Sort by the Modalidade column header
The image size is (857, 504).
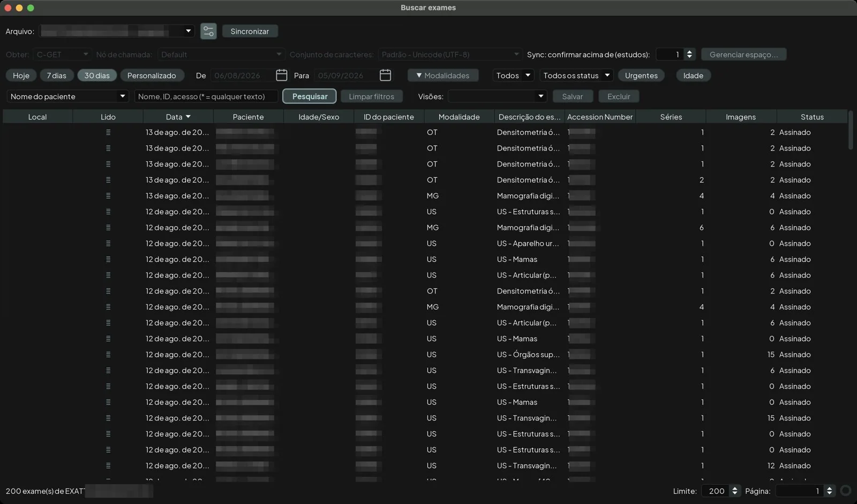pyautogui.click(x=459, y=117)
